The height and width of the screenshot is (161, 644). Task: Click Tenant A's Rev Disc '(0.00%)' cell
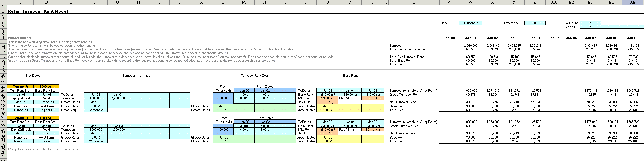tap(327, 102)
